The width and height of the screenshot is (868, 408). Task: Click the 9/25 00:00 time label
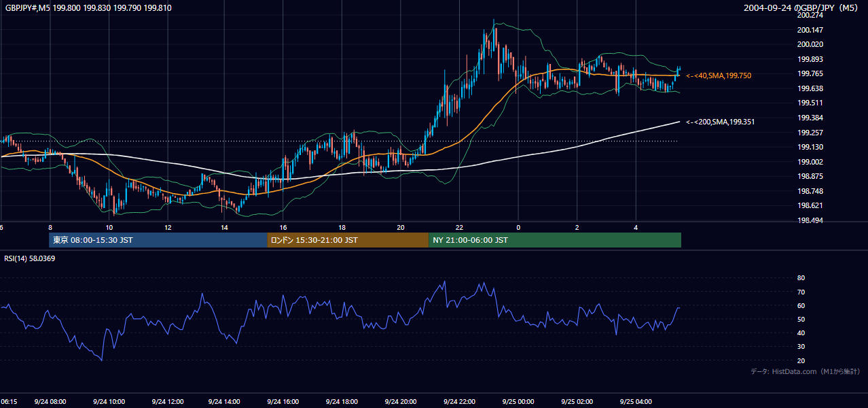click(x=519, y=402)
